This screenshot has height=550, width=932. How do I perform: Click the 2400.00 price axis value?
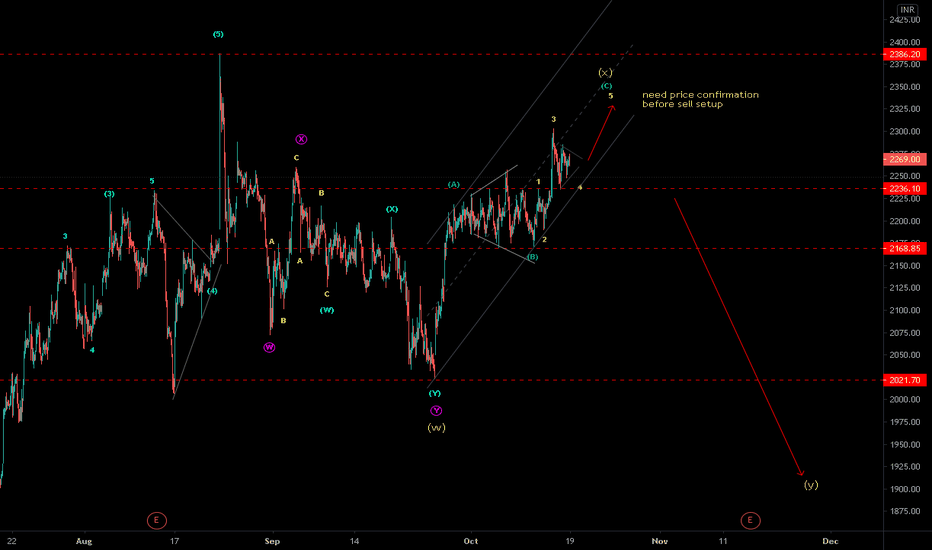tap(905, 42)
